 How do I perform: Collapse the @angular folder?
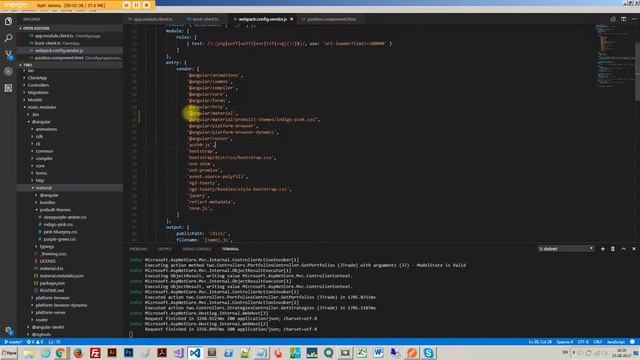41,122
